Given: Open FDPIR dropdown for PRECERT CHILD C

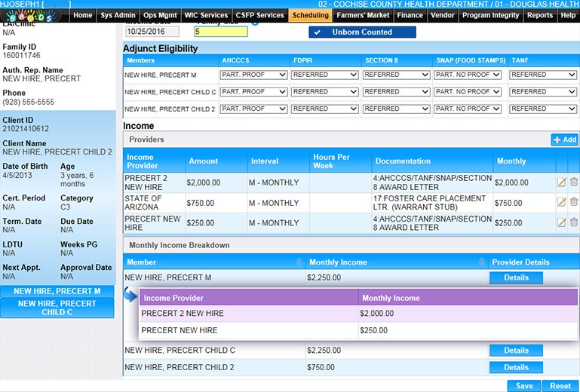Looking at the screenshot, I should pyautogui.click(x=325, y=92).
